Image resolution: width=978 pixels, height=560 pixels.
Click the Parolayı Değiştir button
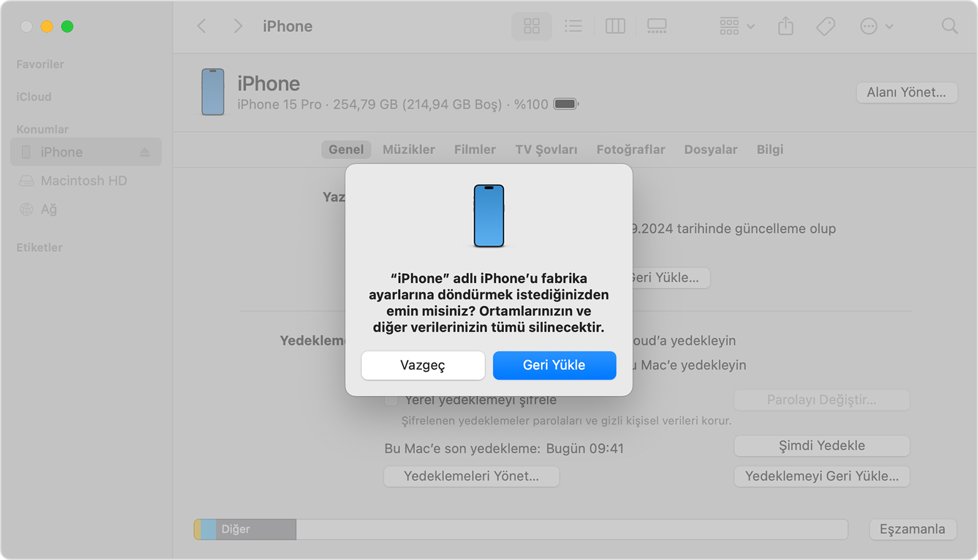[x=821, y=400]
